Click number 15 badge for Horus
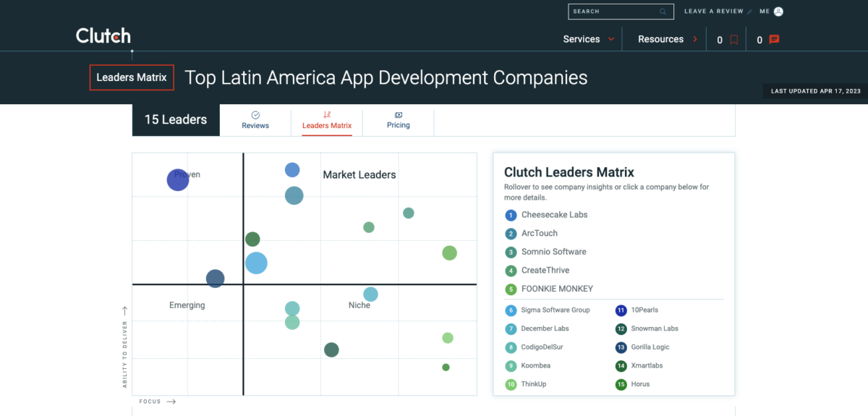 (621, 384)
